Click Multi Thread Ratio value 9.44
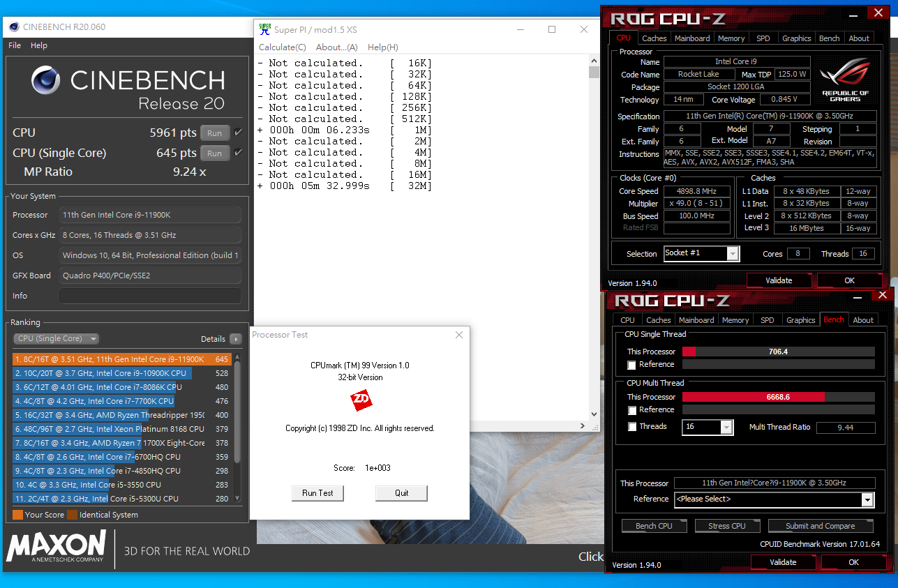898x588 pixels. pyautogui.click(x=846, y=428)
